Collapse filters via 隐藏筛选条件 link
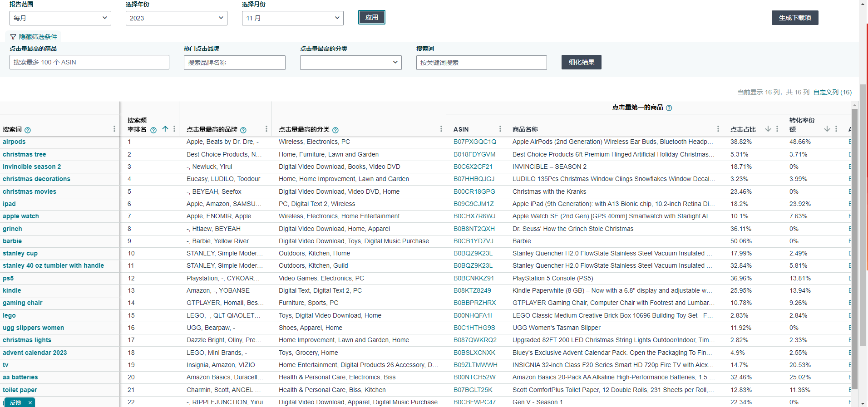 click(x=34, y=37)
